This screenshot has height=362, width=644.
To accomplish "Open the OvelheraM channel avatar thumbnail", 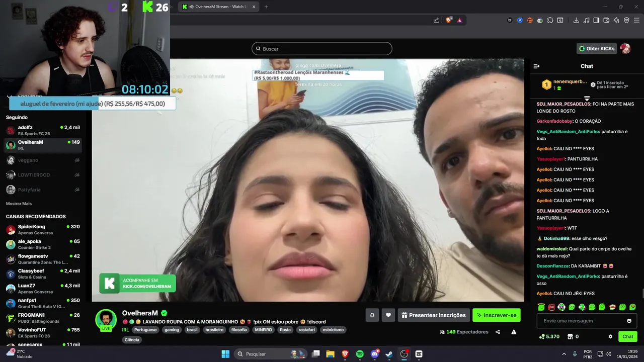I will [x=106, y=320].
